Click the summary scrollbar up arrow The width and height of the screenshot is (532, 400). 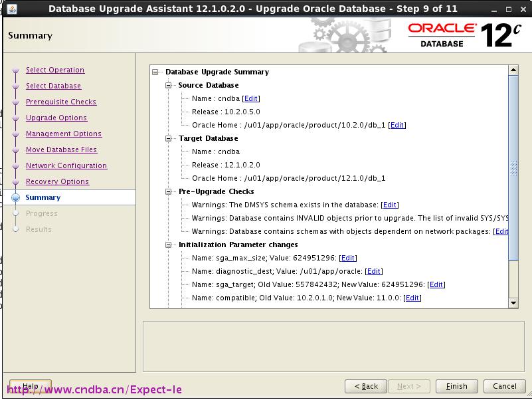click(x=513, y=70)
